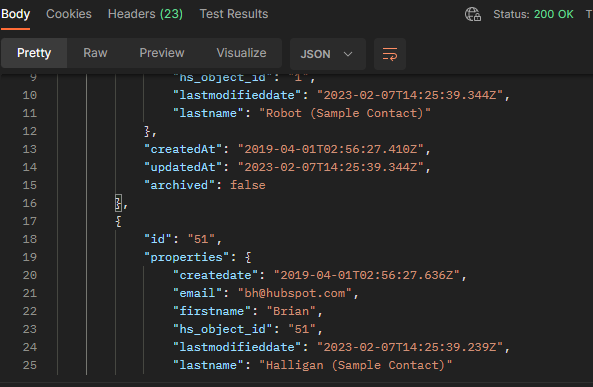593x387 pixels.
Task: Switch to the Body tab
Action: (15, 14)
